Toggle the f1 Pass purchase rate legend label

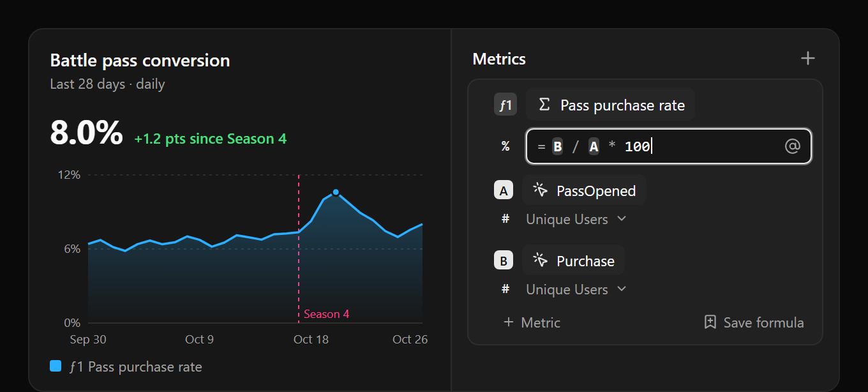[136, 367]
